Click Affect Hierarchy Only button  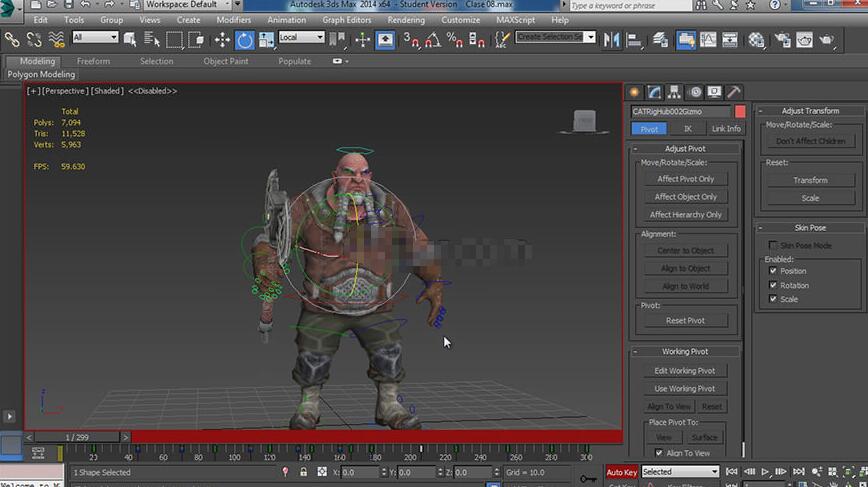click(685, 214)
